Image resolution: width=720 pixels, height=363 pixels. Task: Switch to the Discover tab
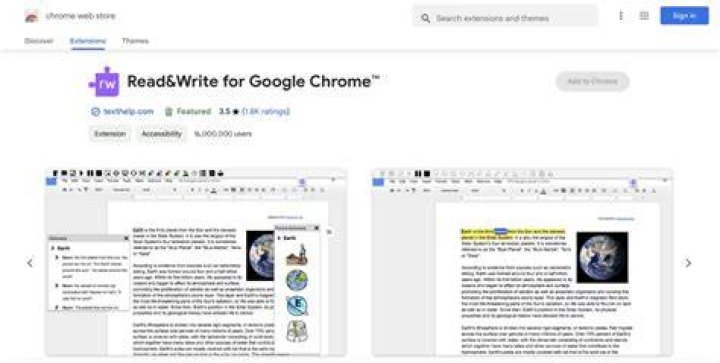tap(39, 41)
